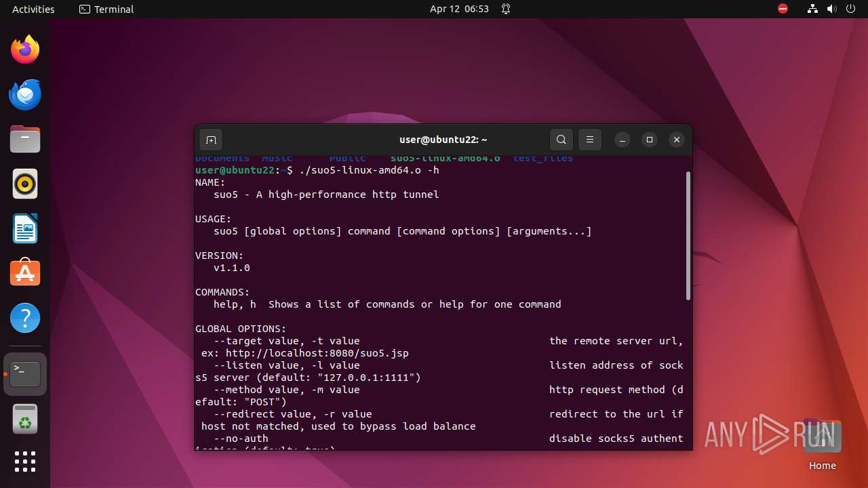This screenshot has height=488, width=868.
Task: Click '--redirect value, -r value' option
Action: point(293,414)
